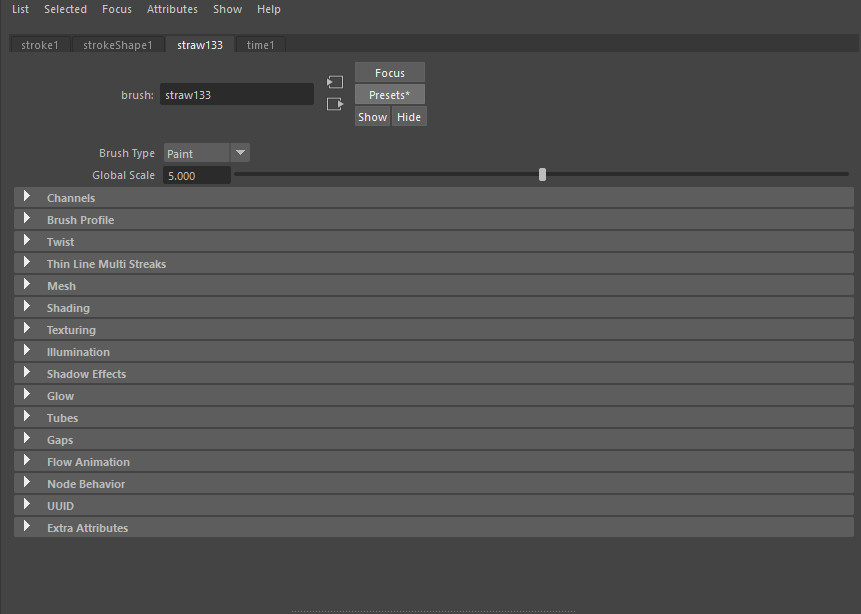Expand Thin Line Multi Streaks section
Image resolution: width=861 pixels, height=614 pixels.
coord(434,264)
